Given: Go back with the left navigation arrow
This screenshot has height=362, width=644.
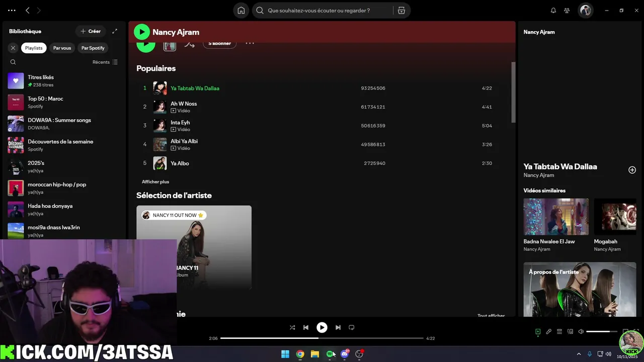Looking at the screenshot, I should [28, 10].
